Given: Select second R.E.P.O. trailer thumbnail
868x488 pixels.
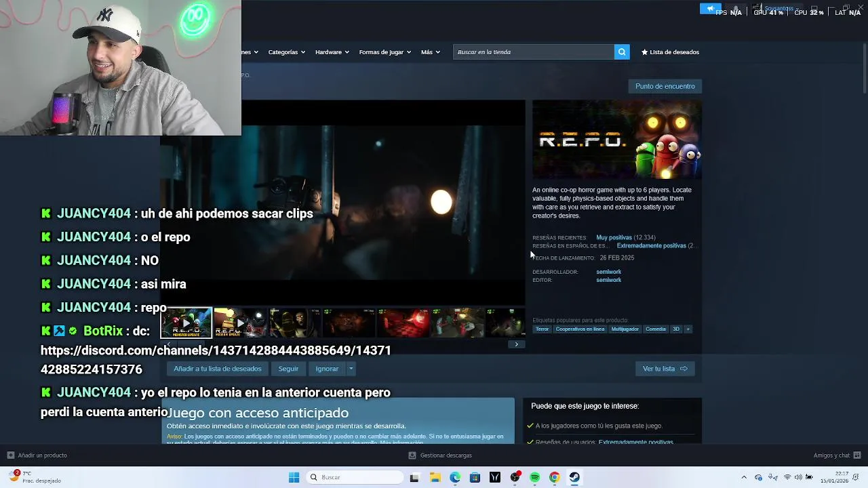Looking at the screenshot, I should (240, 323).
